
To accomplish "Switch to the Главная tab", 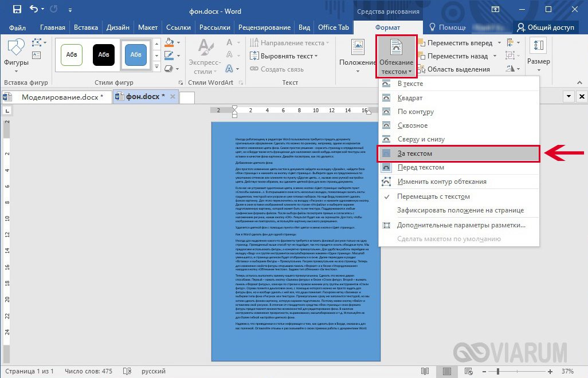I will tap(53, 27).
